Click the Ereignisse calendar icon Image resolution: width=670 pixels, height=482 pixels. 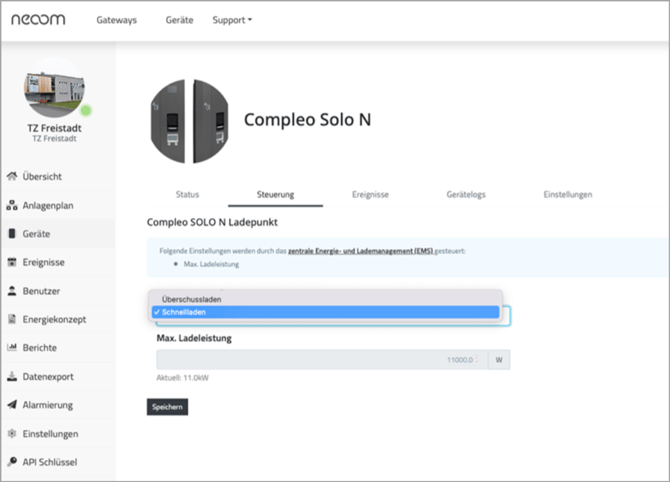click(x=12, y=262)
